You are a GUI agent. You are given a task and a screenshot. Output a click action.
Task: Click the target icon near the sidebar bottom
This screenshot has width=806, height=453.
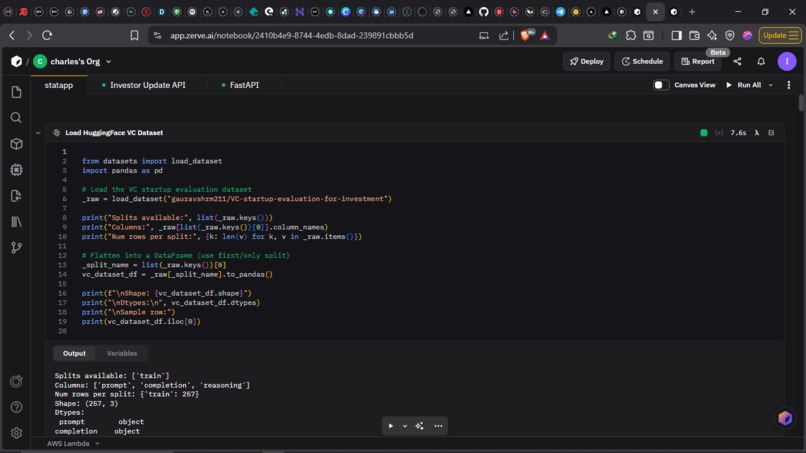pyautogui.click(x=16, y=381)
